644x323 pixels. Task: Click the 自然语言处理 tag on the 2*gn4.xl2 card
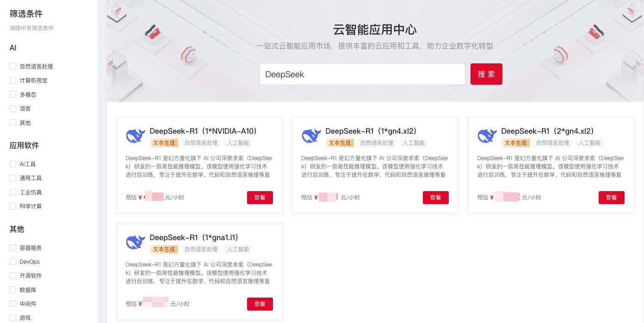tap(553, 143)
